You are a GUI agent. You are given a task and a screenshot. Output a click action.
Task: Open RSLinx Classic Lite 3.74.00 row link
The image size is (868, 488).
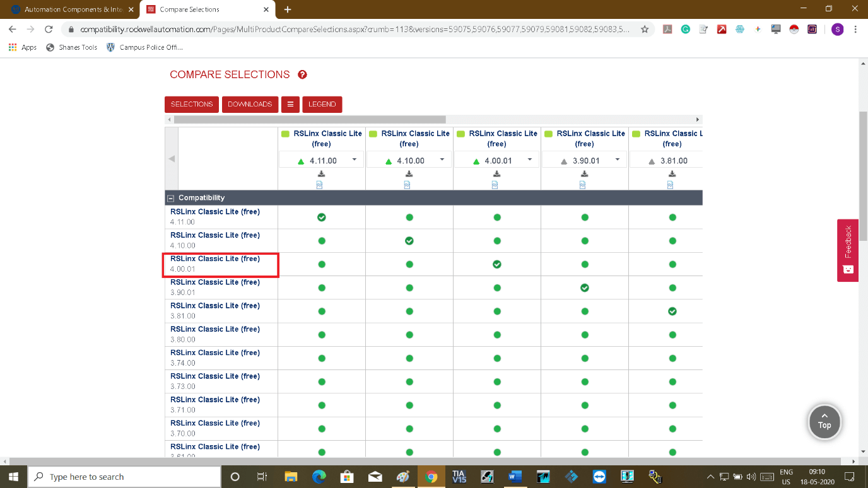215,352
